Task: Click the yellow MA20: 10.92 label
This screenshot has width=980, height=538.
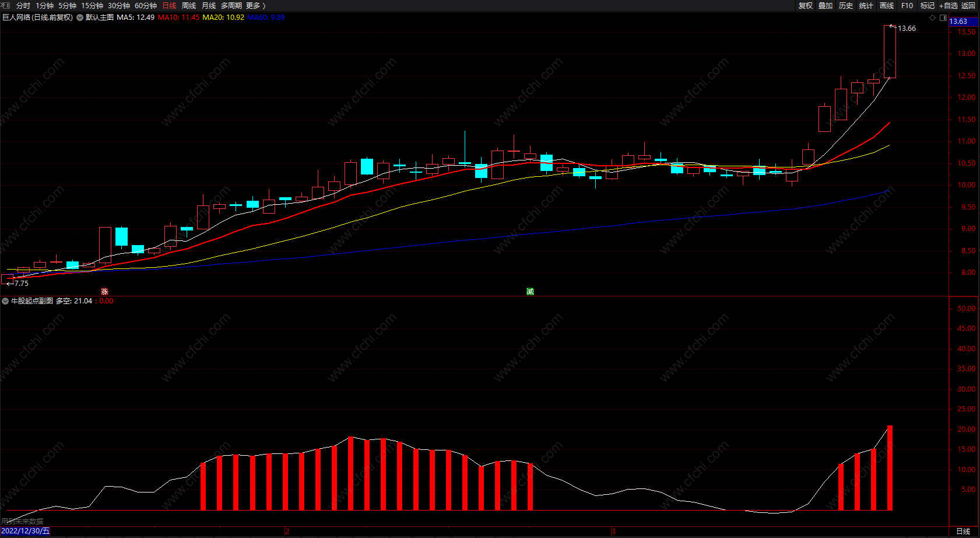Action: click(223, 18)
